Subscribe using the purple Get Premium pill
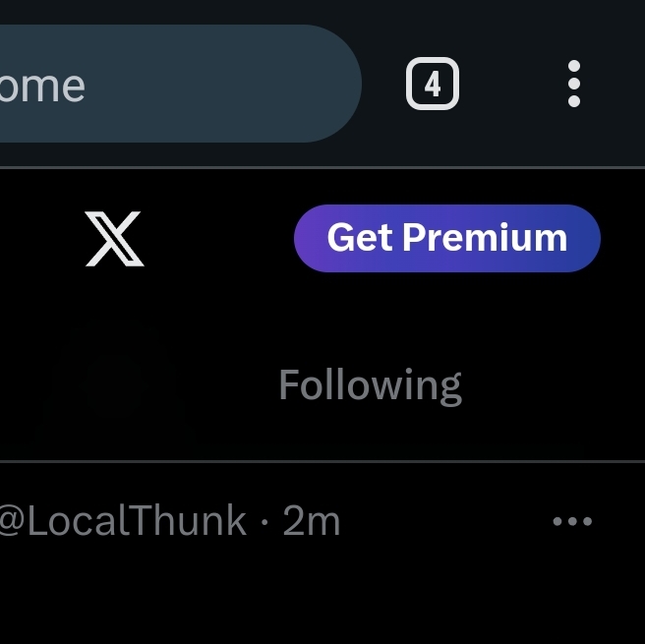 coord(447,238)
